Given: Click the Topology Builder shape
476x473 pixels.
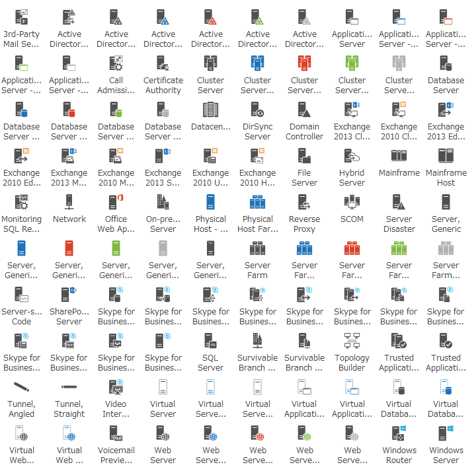Looking at the screenshot, I should pyautogui.click(x=352, y=342).
